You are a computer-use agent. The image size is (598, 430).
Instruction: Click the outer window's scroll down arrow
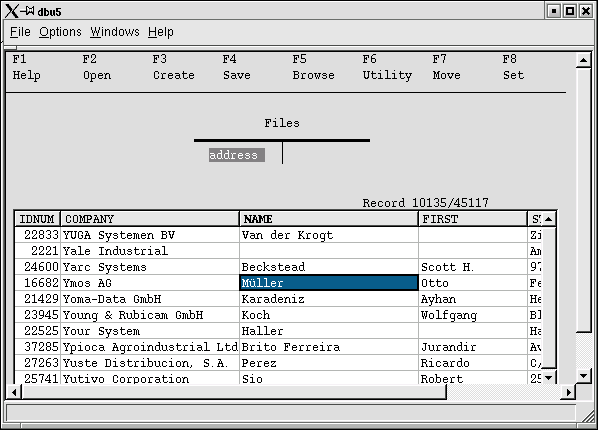point(583,376)
